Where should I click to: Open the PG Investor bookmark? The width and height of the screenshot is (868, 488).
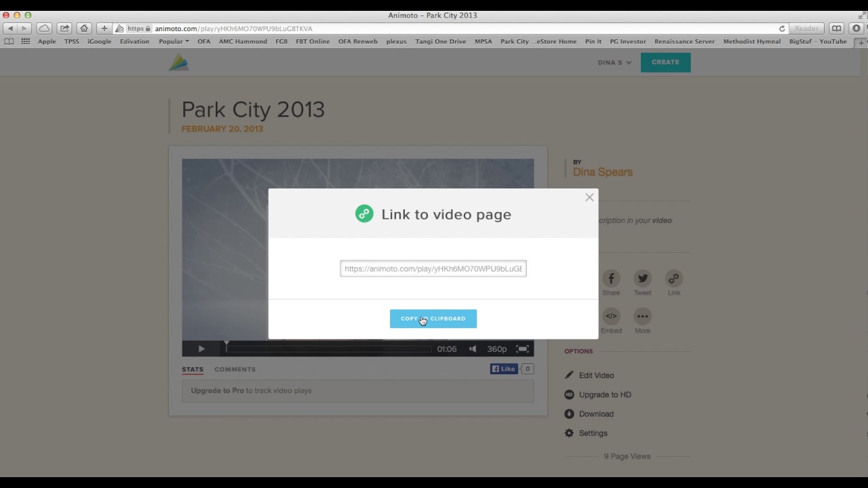point(628,41)
